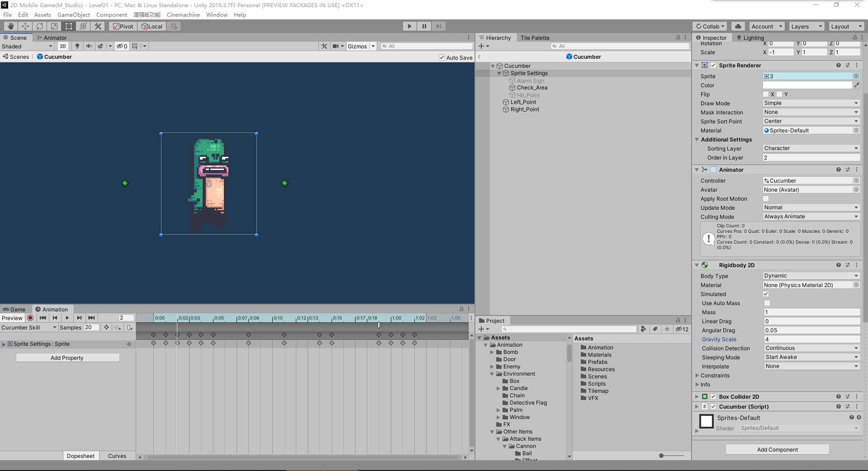Play the animation clip
Screen dimensions: 868x471
tap(67, 318)
